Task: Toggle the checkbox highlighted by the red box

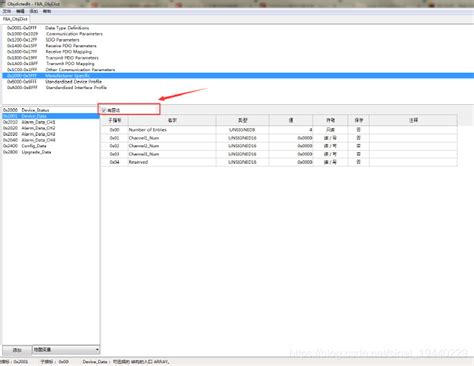Action: [104, 110]
